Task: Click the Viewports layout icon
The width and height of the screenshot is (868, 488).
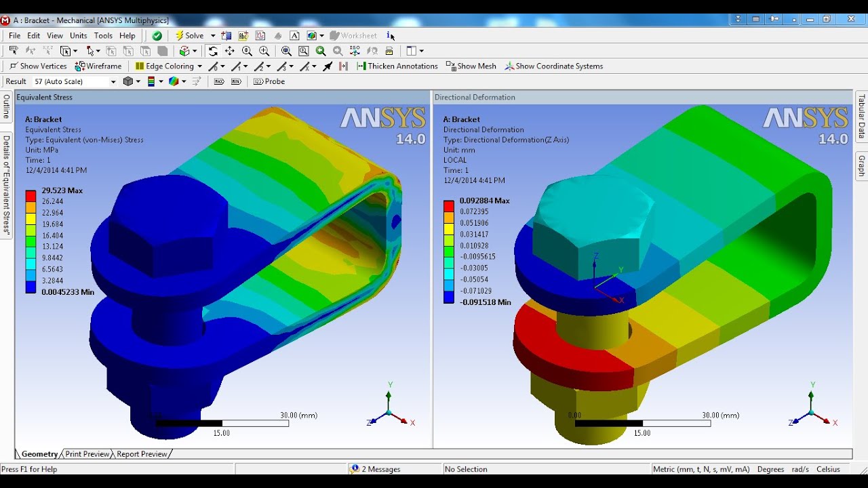Action: coord(411,51)
